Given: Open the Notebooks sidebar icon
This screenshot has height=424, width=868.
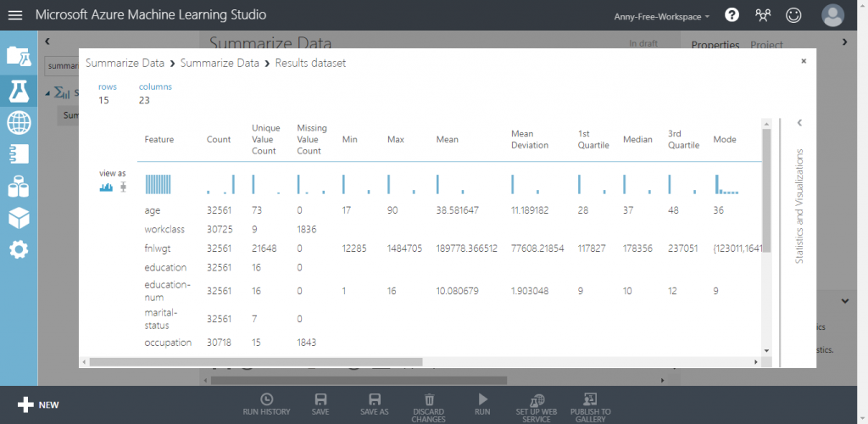Looking at the screenshot, I should pos(19,154).
